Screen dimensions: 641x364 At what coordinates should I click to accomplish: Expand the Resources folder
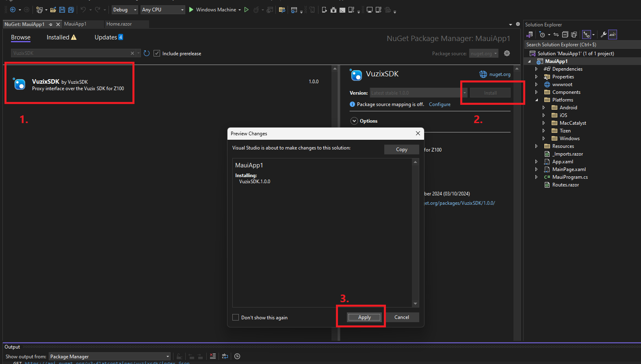click(x=536, y=146)
